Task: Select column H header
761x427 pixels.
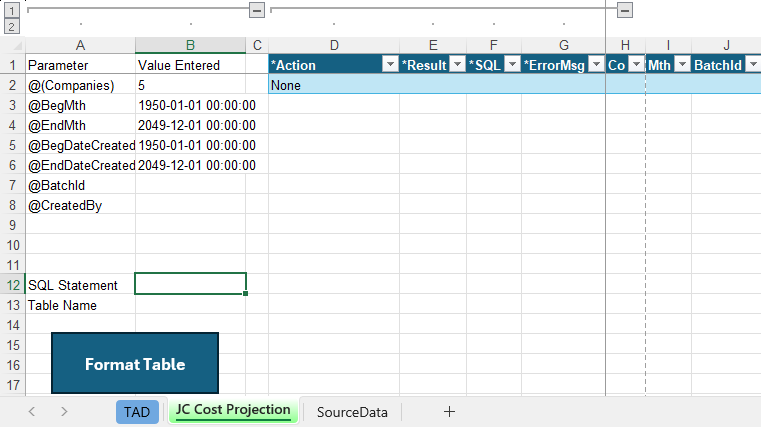Action: [625, 45]
